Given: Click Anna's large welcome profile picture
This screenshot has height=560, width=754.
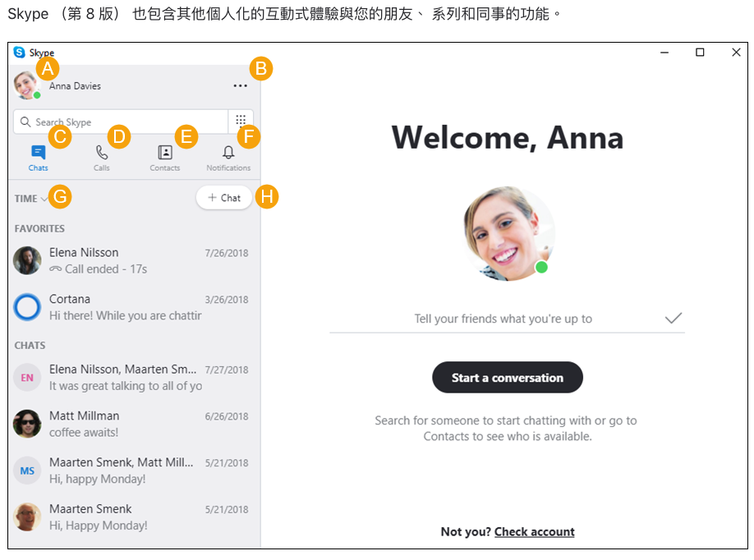Looking at the screenshot, I should [508, 234].
